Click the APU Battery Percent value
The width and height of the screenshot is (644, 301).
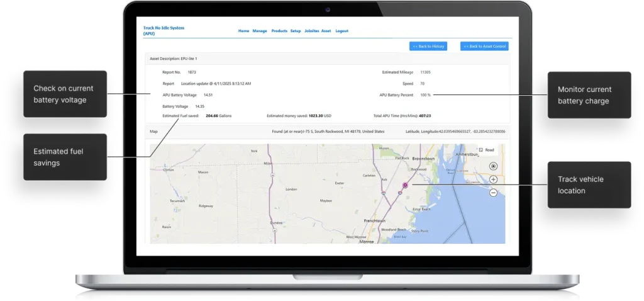click(426, 95)
